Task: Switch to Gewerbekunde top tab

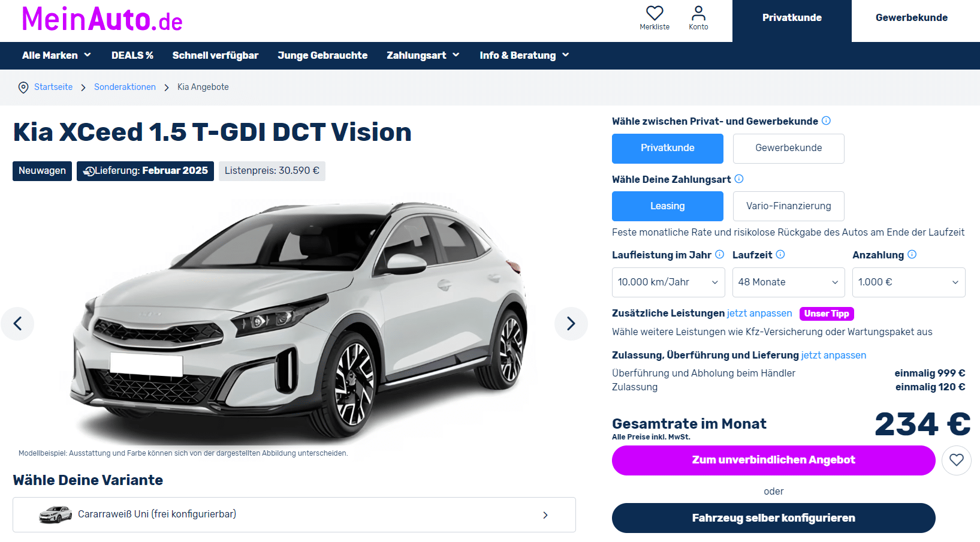Action: (x=912, y=18)
